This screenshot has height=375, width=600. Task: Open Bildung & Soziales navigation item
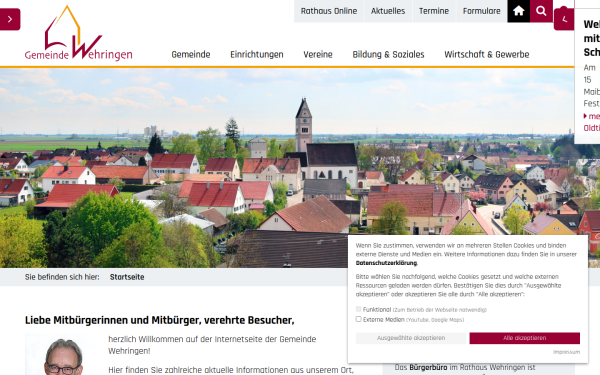click(388, 55)
